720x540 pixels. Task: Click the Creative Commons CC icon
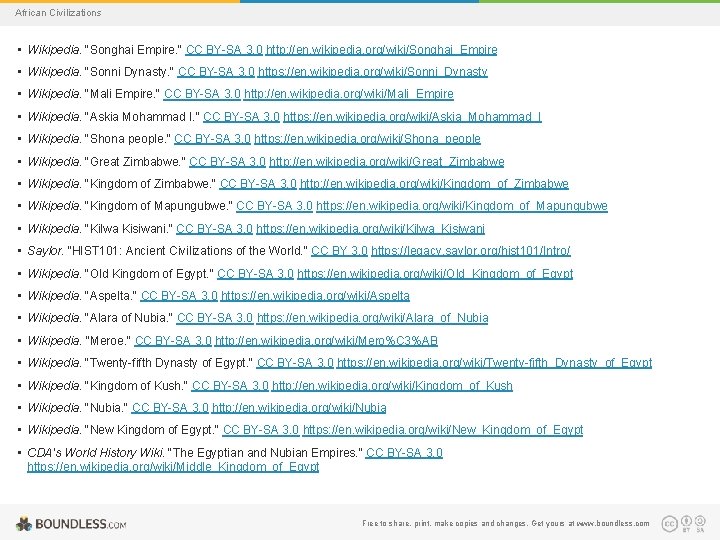coord(669,523)
